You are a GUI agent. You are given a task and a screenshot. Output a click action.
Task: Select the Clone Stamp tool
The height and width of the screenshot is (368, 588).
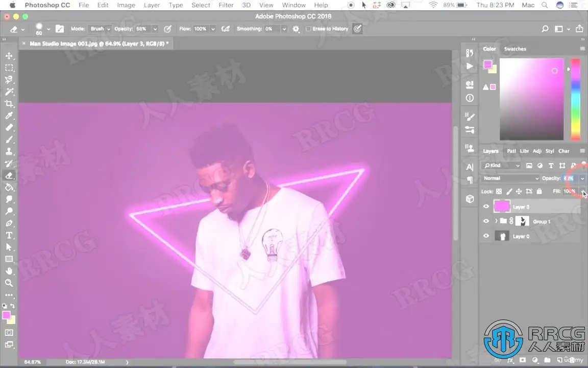coord(9,151)
